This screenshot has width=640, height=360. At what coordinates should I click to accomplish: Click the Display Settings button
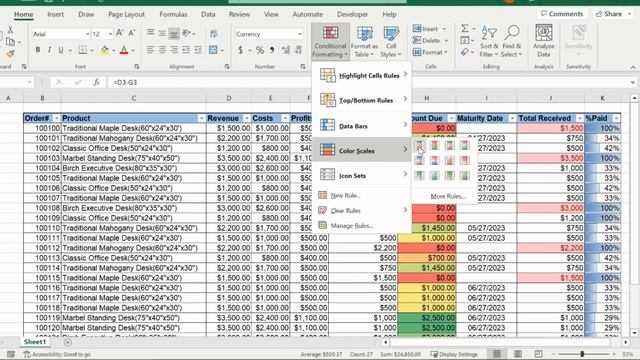[x=454, y=354]
